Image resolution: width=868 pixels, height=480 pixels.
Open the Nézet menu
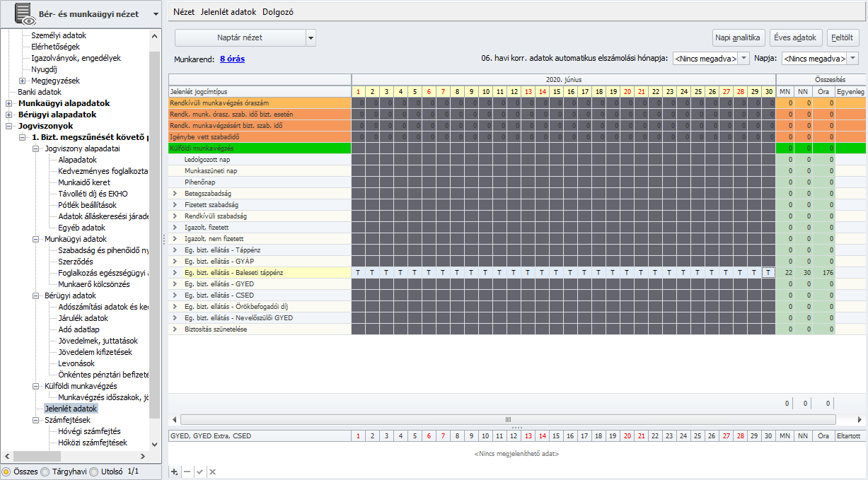[184, 12]
